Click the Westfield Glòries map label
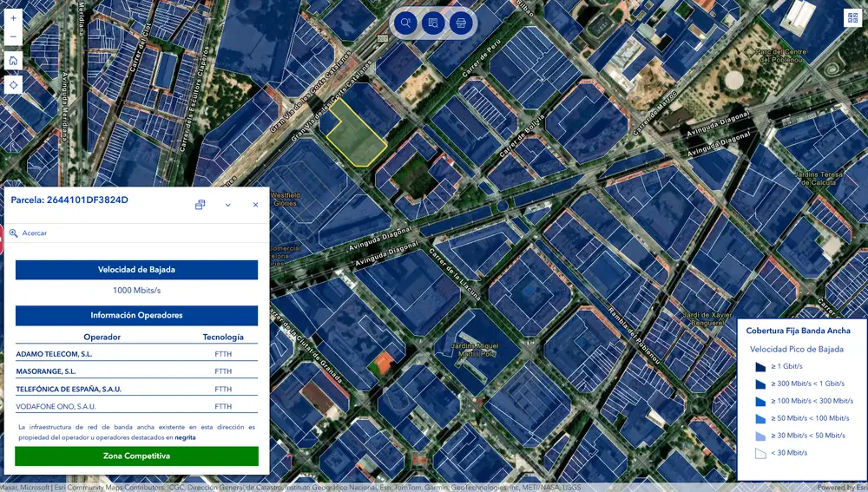The height and width of the screenshot is (492, 868). point(285,200)
